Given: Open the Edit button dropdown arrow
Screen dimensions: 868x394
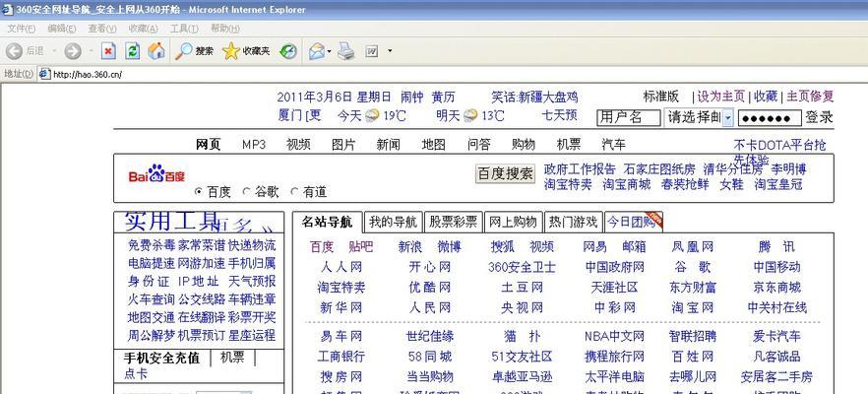Looking at the screenshot, I should pos(390,51).
